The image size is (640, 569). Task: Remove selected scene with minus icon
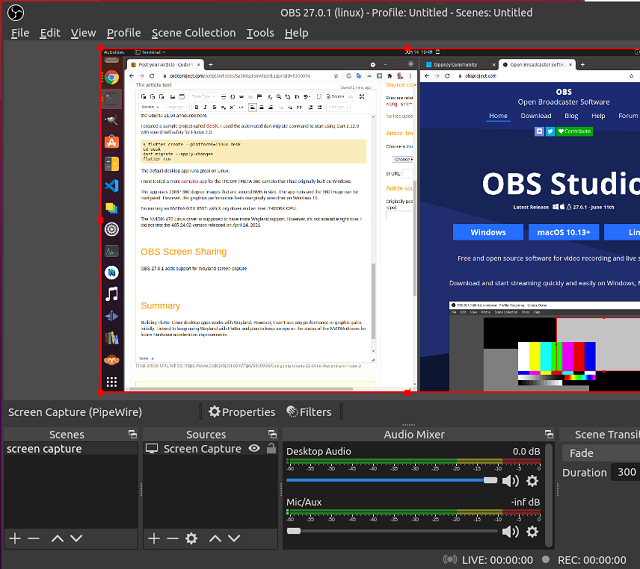(x=33, y=538)
